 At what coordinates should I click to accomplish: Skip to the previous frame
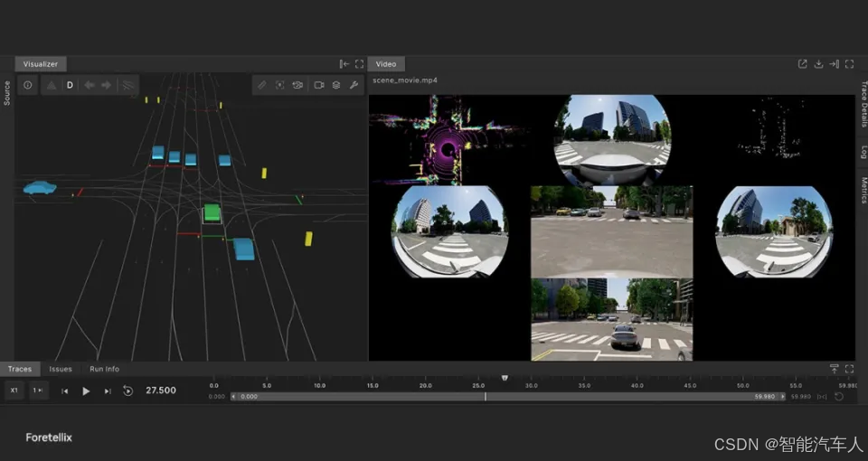pos(64,391)
